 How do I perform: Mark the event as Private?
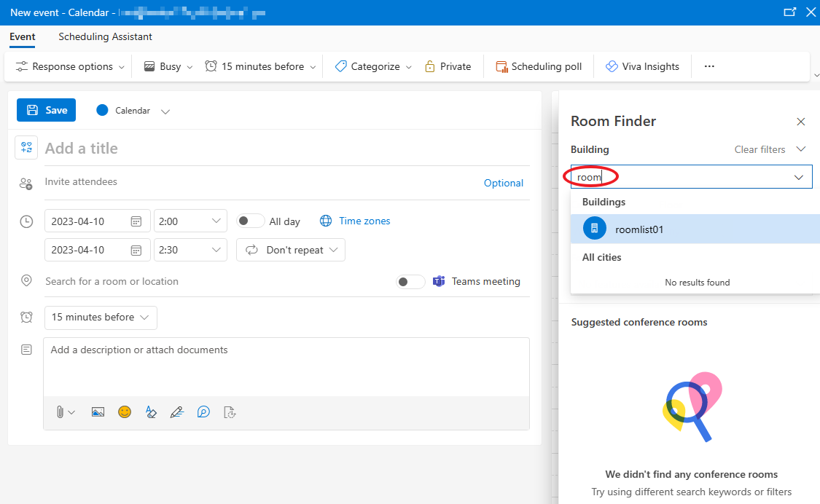pos(448,66)
